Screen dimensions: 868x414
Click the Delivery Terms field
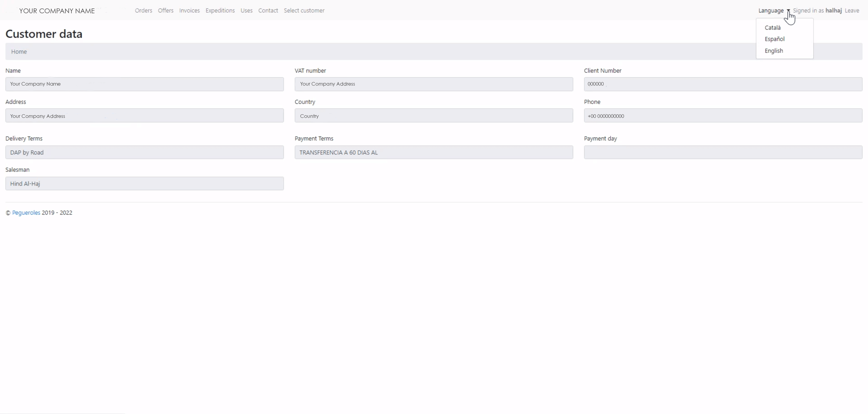coord(144,152)
